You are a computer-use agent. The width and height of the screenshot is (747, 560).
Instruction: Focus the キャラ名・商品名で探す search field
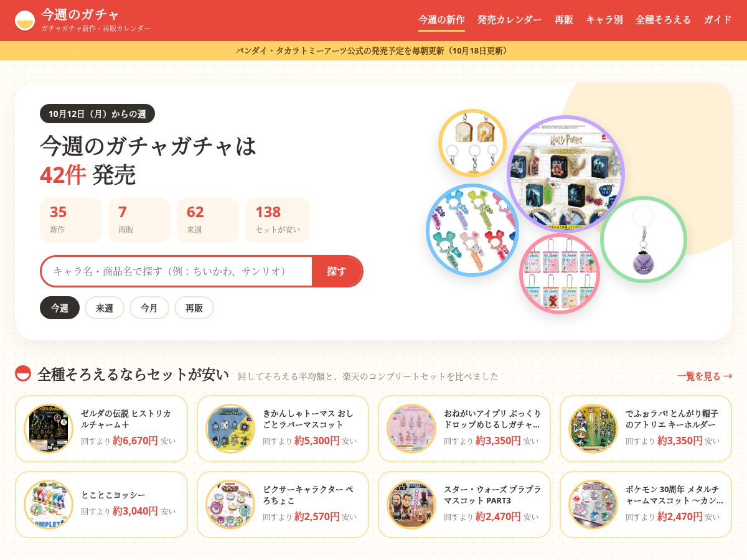176,271
